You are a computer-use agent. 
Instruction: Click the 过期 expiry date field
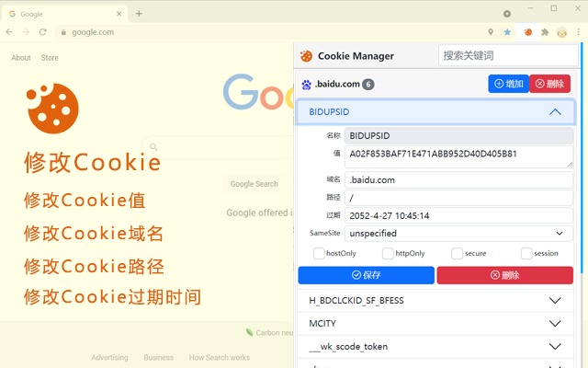click(458, 215)
